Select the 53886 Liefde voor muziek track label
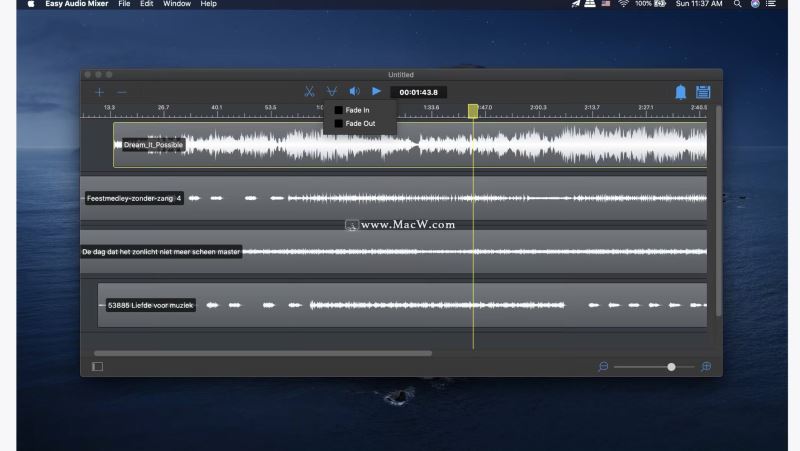This screenshot has height=451, width=800. (151, 305)
